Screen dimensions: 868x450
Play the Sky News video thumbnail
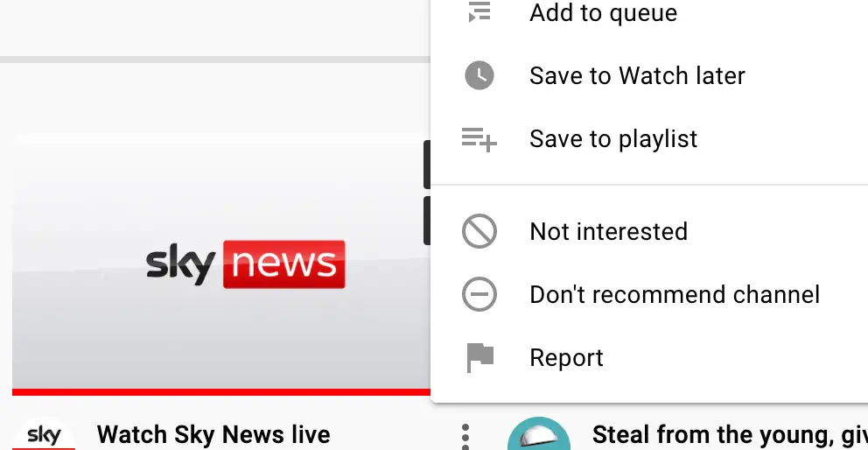point(219,263)
